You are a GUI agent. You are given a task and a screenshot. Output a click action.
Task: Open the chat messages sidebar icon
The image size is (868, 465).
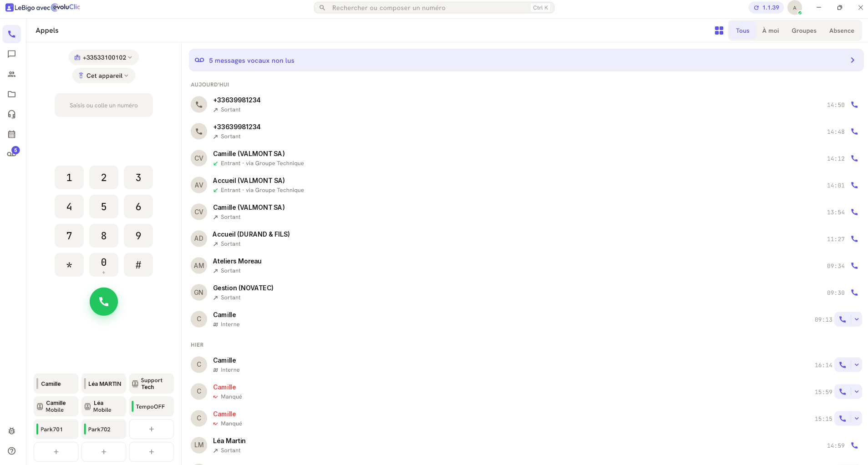click(x=12, y=54)
